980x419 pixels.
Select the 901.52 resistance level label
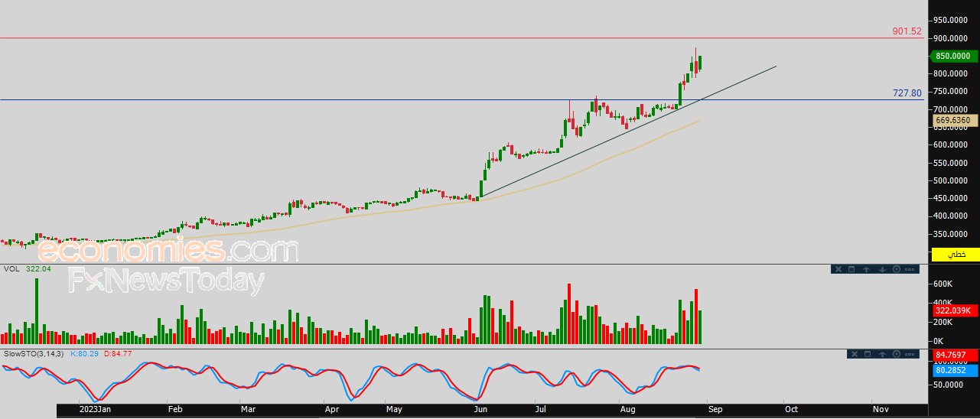click(907, 32)
